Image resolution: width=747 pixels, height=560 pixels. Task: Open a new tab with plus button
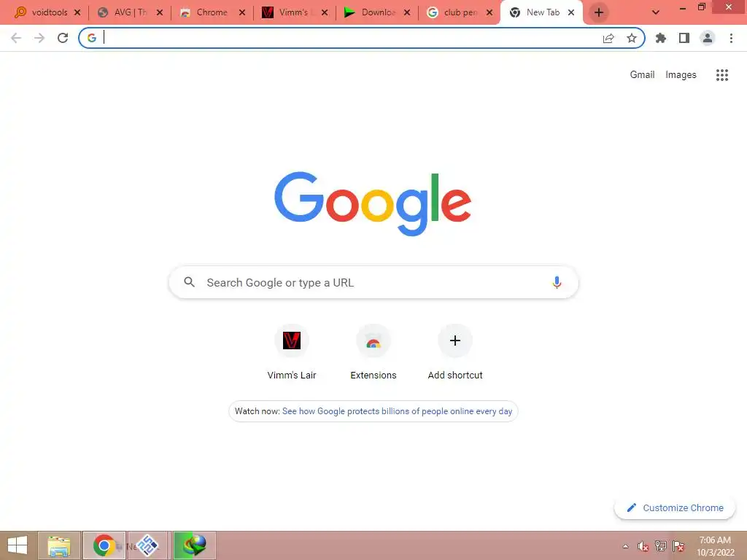coord(599,12)
